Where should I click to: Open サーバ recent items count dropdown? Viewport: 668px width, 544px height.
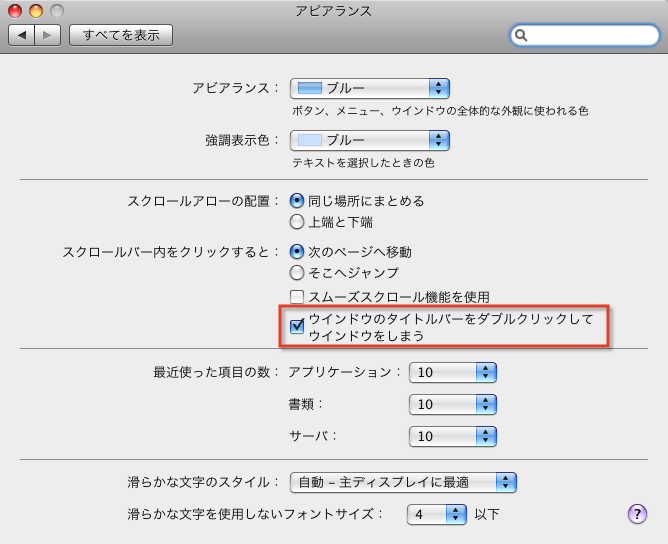(x=453, y=436)
